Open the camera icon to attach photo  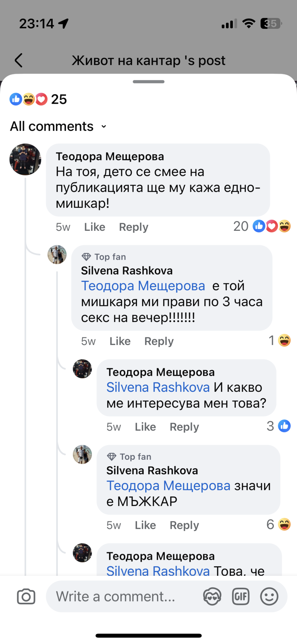coord(26,597)
